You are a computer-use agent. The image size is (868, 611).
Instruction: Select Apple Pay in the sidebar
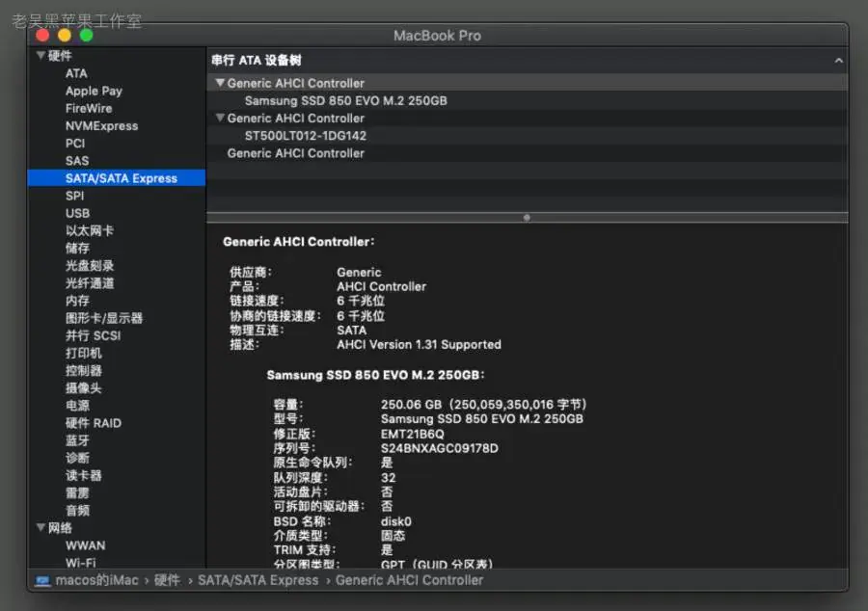click(94, 92)
